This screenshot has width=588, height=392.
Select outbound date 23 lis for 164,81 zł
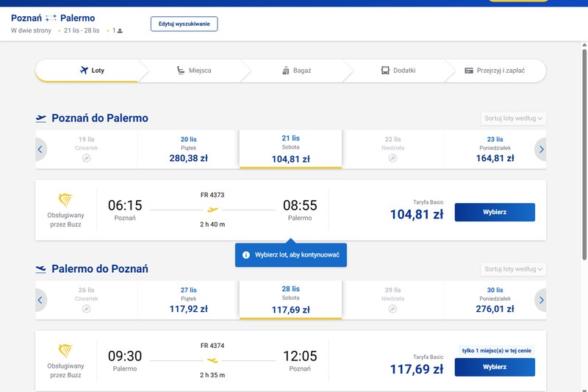[495, 149]
